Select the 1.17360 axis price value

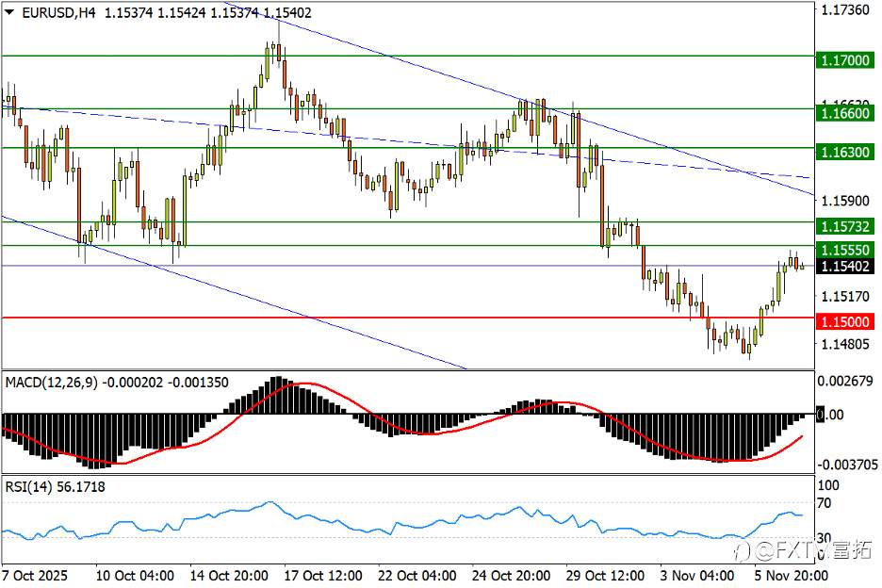[845, 9]
